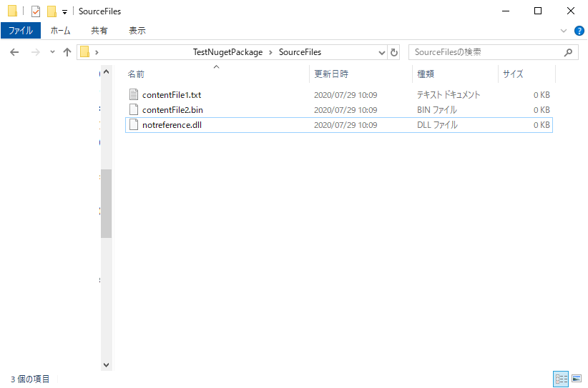Click the magnifier search icon
Viewport: 588px width, 388px height.
point(568,52)
